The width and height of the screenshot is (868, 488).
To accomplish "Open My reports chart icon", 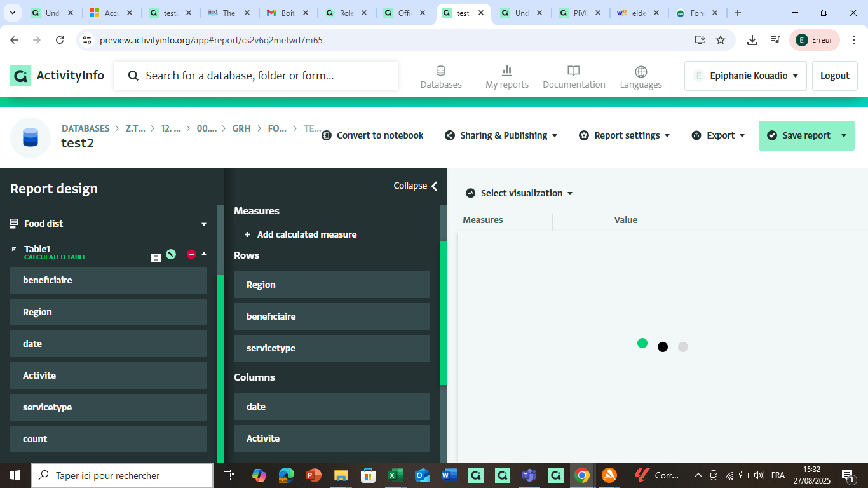I will [507, 71].
